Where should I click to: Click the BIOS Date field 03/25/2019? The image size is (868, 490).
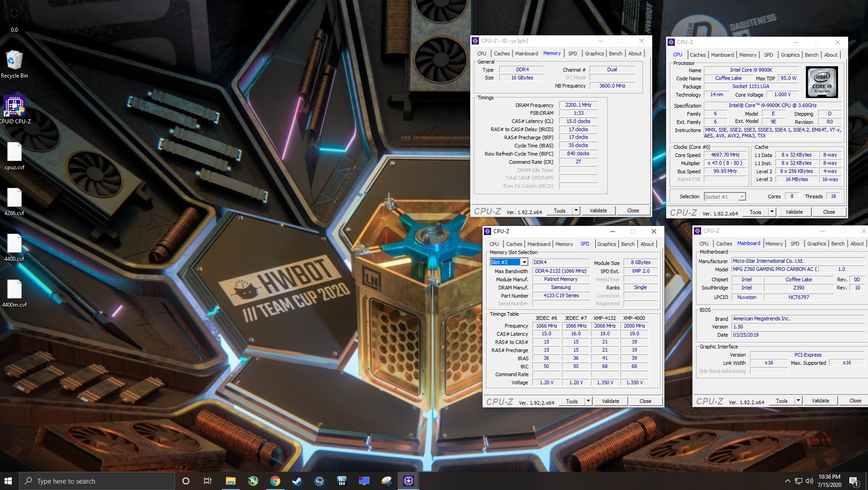(x=799, y=335)
